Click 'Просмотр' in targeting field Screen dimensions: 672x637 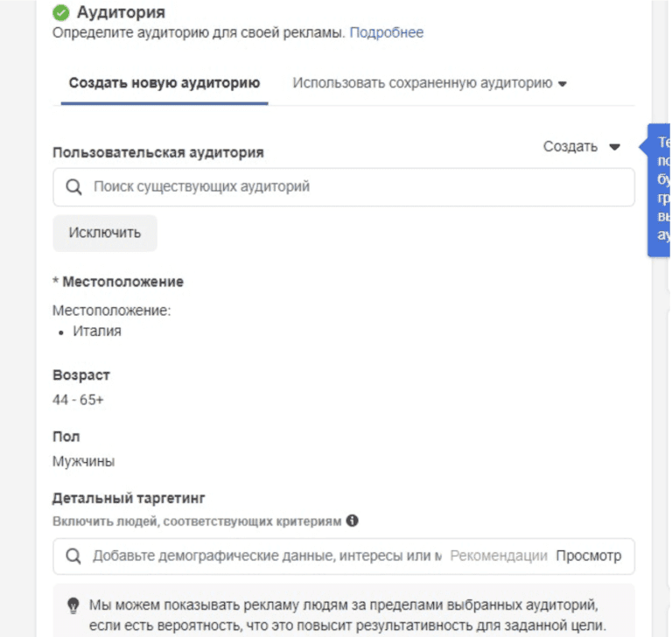click(x=589, y=556)
